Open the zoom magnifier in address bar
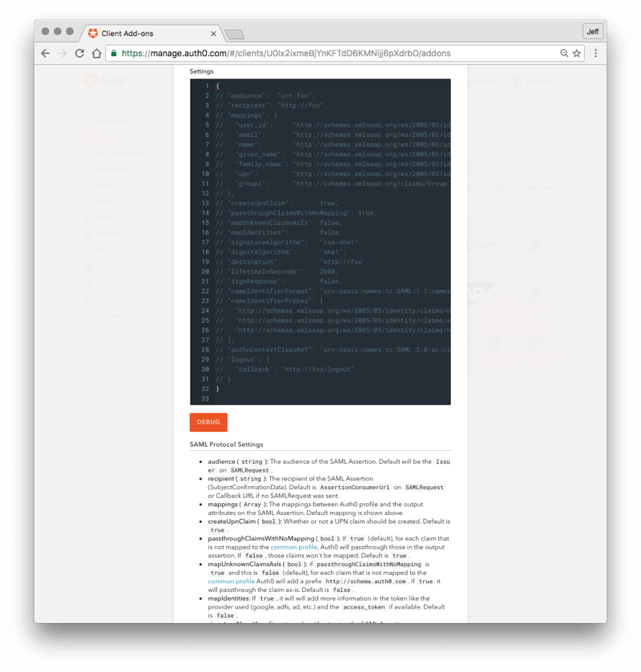This screenshot has width=641, height=672. coord(564,53)
